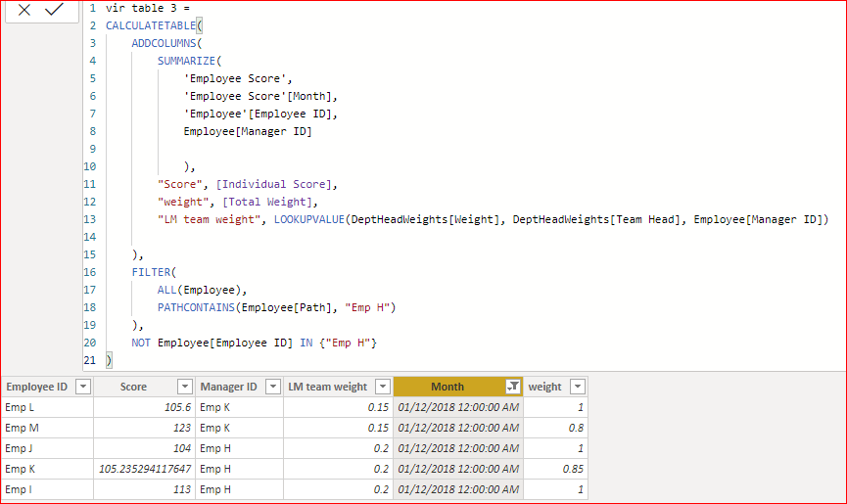
Task: Open the weight column filter dropdown
Action: (578, 387)
